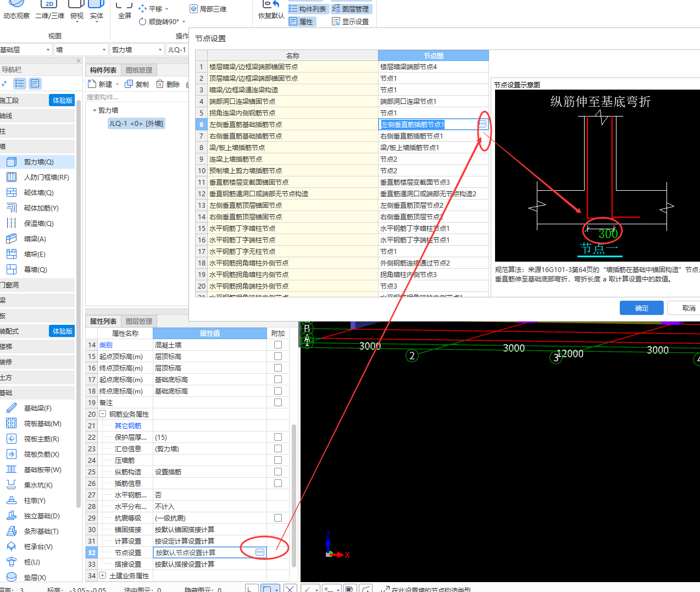Check 附加 box for 类别 row
The height and width of the screenshot is (592, 700).
pyautogui.click(x=278, y=345)
